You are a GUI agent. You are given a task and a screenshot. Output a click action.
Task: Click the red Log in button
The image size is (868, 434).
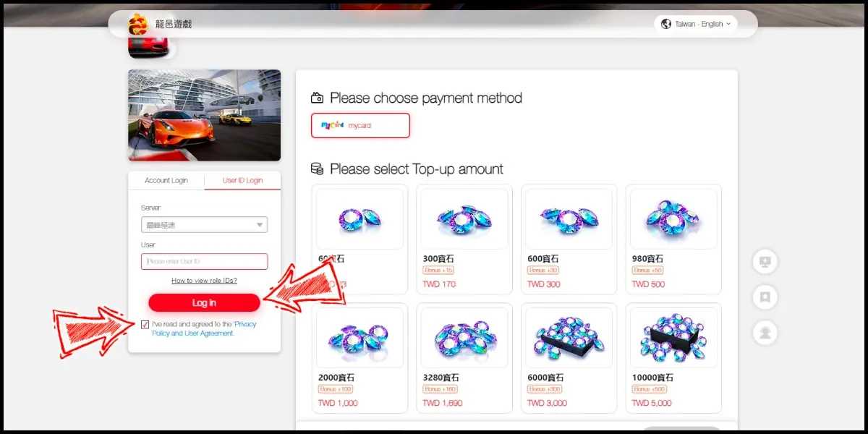[x=204, y=302]
